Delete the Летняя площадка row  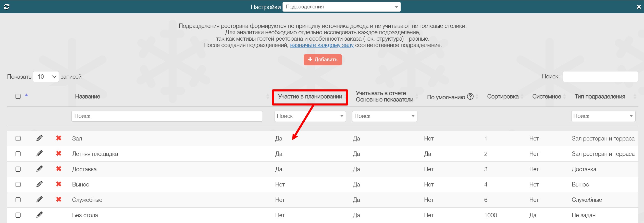point(59,154)
